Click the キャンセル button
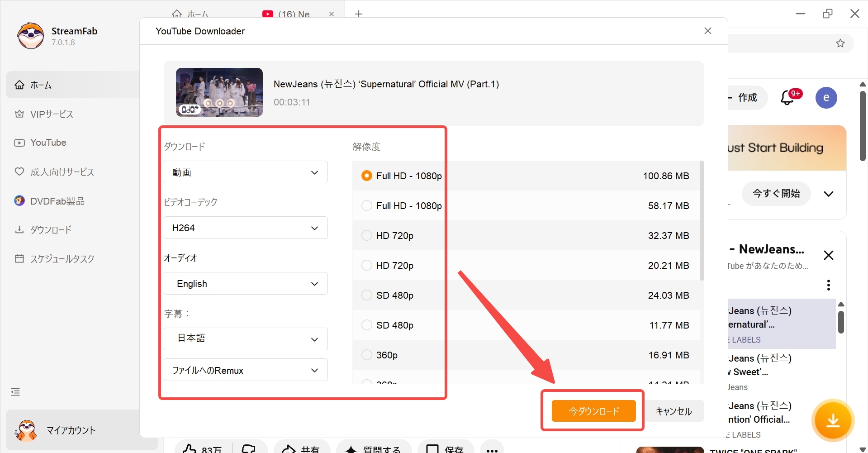The image size is (868, 453). [674, 411]
